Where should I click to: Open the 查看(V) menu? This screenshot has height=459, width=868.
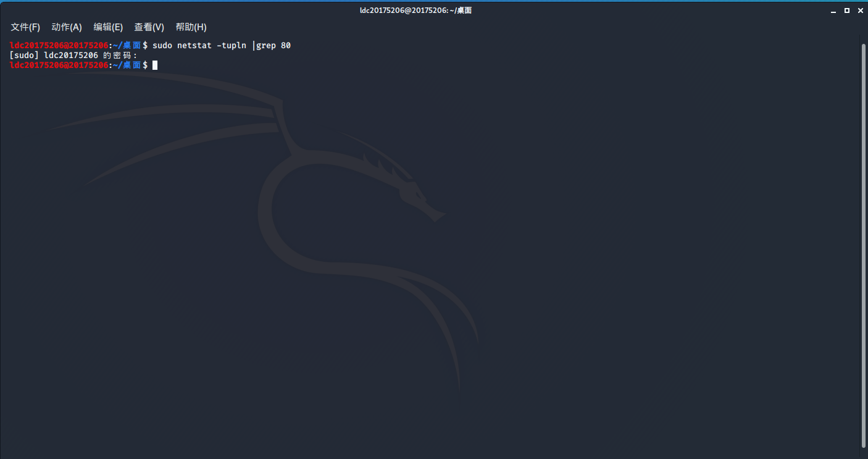[x=149, y=27]
